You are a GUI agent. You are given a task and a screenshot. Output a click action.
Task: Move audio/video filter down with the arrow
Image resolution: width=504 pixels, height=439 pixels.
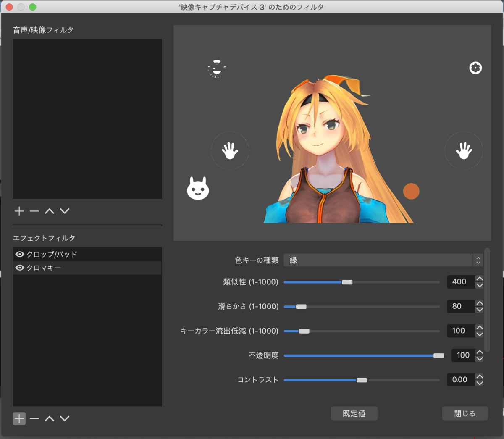65,211
